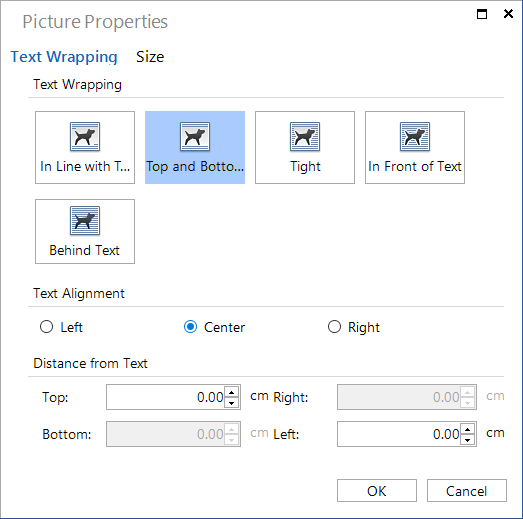523x519 pixels.
Task: Switch to the Size tab
Action: [x=150, y=57]
